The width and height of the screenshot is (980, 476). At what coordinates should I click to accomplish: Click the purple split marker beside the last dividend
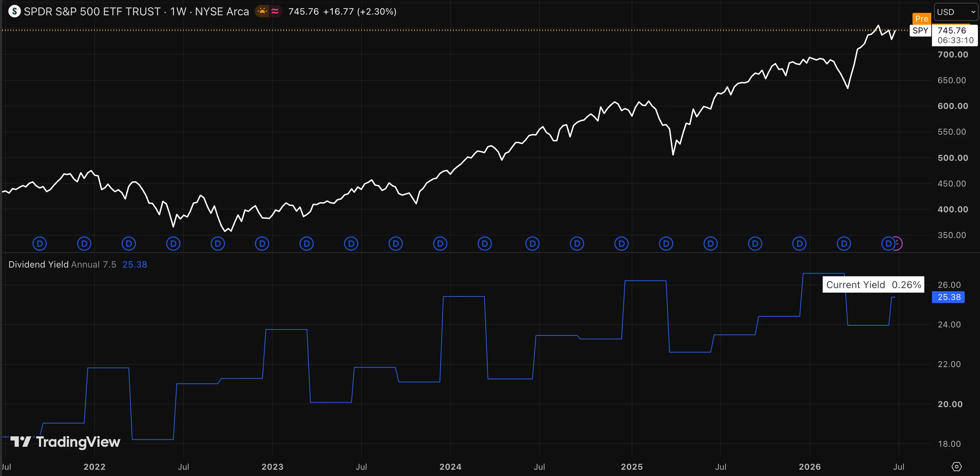898,244
